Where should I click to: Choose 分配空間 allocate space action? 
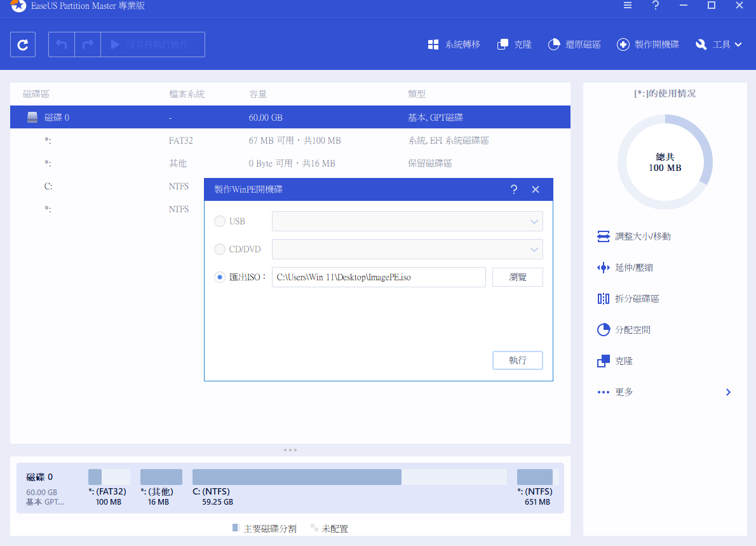point(623,330)
